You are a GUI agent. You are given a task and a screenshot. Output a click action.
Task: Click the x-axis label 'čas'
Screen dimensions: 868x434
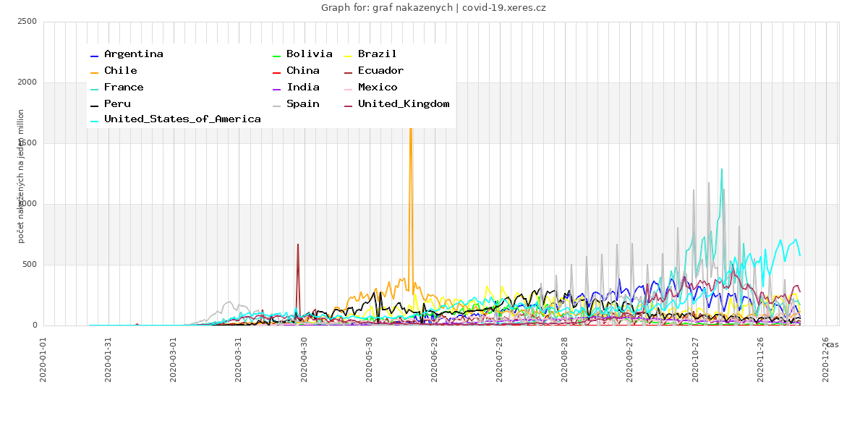pyautogui.click(x=833, y=344)
